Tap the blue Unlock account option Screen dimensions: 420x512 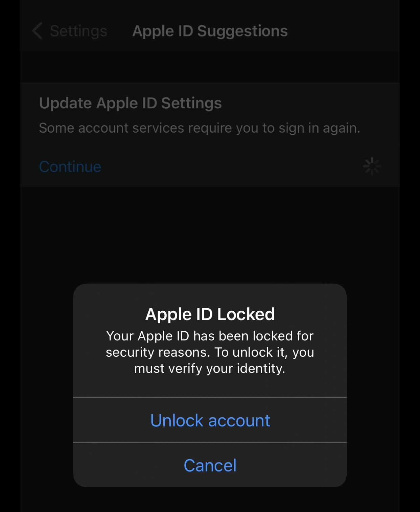coord(210,420)
